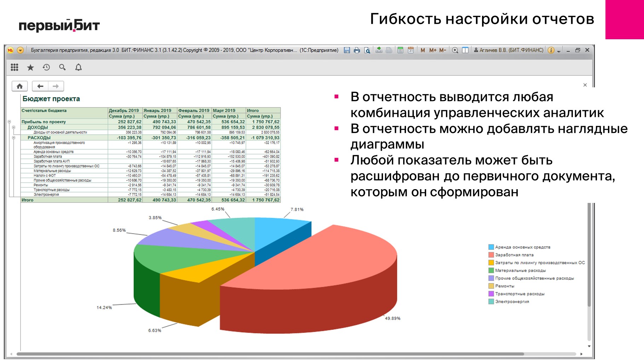
Task: Click the scroll right arrow at bottom
Action: [581, 354]
